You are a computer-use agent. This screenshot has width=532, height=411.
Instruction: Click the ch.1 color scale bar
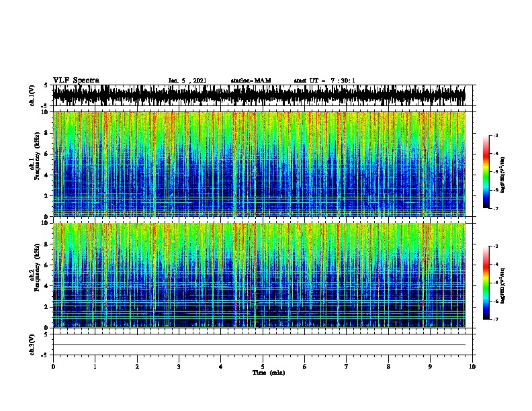click(x=486, y=172)
